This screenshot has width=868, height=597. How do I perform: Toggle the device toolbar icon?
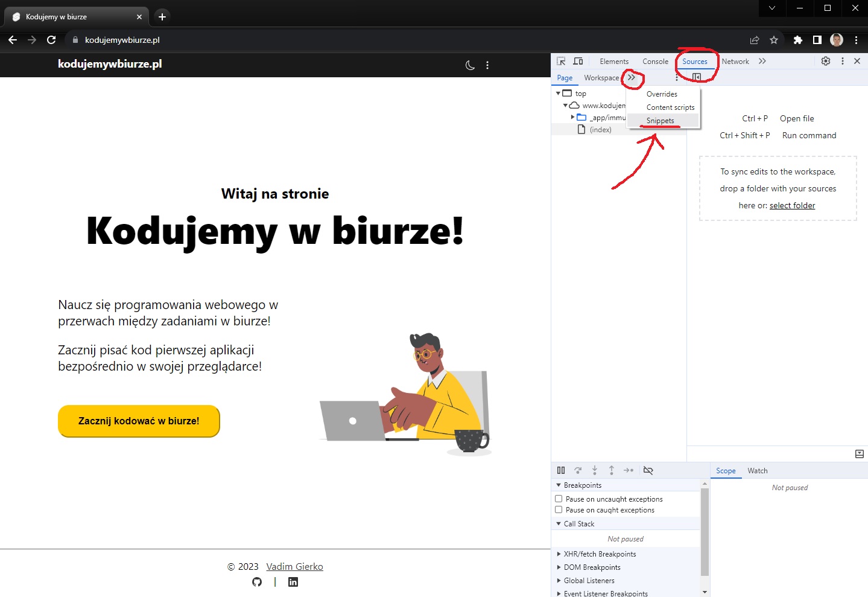coord(578,61)
